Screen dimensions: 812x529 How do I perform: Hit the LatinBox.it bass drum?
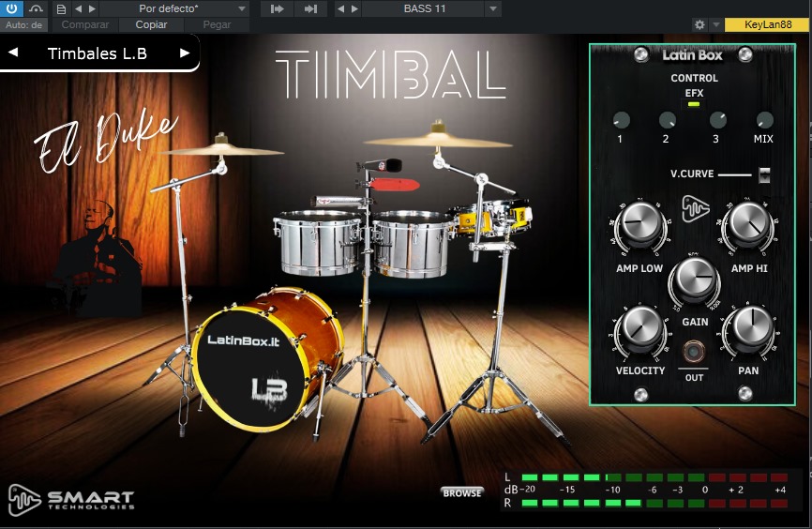click(x=266, y=359)
